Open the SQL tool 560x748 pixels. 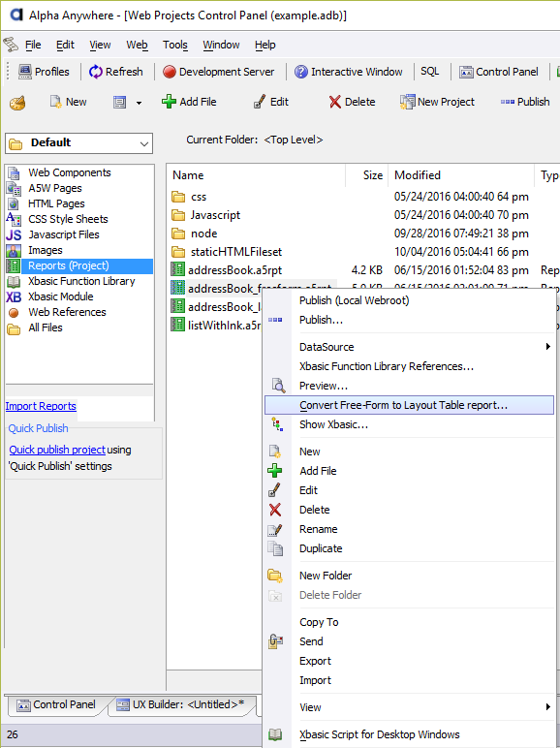click(x=429, y=72)
